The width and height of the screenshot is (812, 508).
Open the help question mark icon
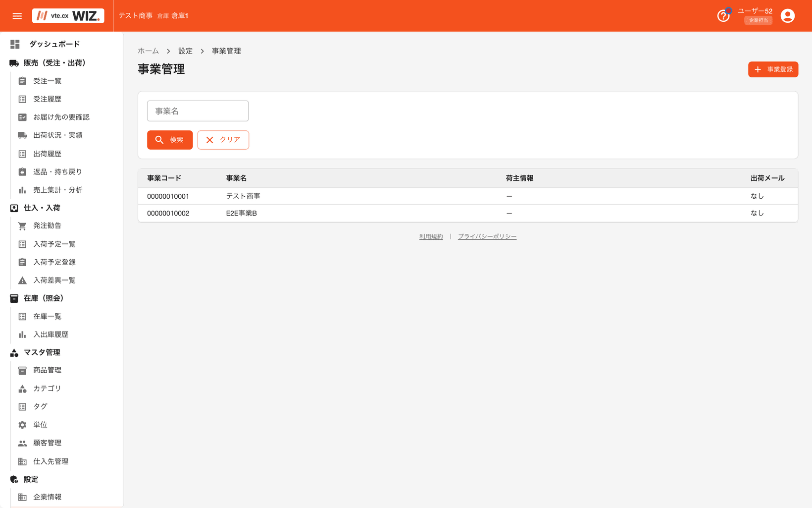[723, 16]
